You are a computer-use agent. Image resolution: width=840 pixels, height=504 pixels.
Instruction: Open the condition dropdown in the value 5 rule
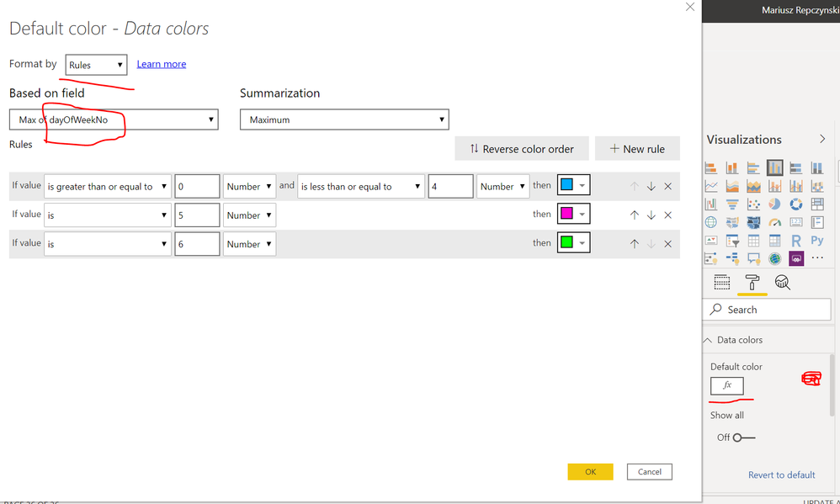tap(108, 215)
